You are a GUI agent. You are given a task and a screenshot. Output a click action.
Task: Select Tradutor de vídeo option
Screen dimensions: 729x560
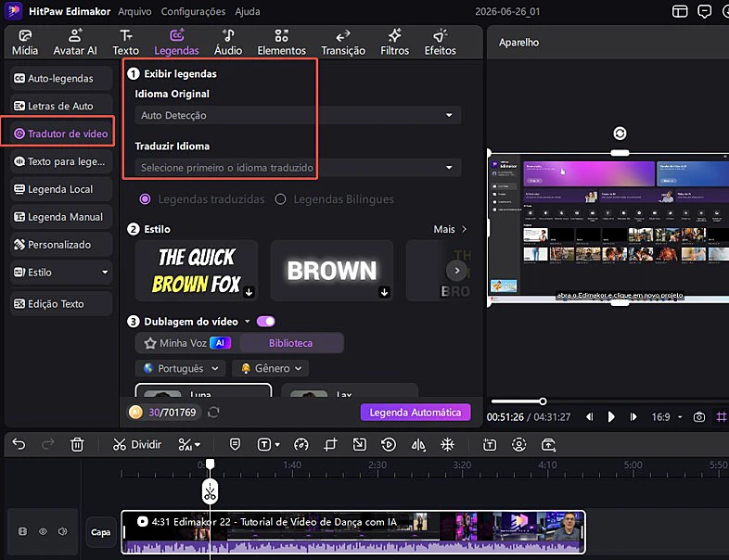point(61,134)
